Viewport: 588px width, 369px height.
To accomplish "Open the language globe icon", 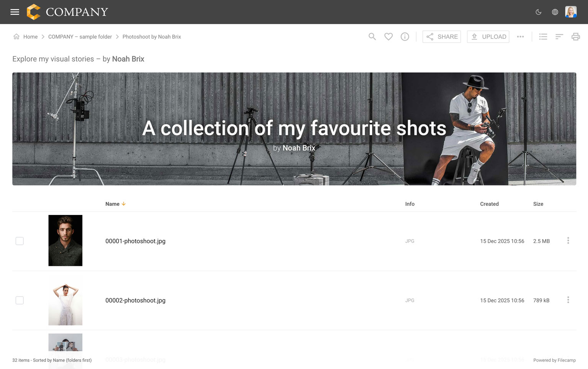I will (555, 12).
